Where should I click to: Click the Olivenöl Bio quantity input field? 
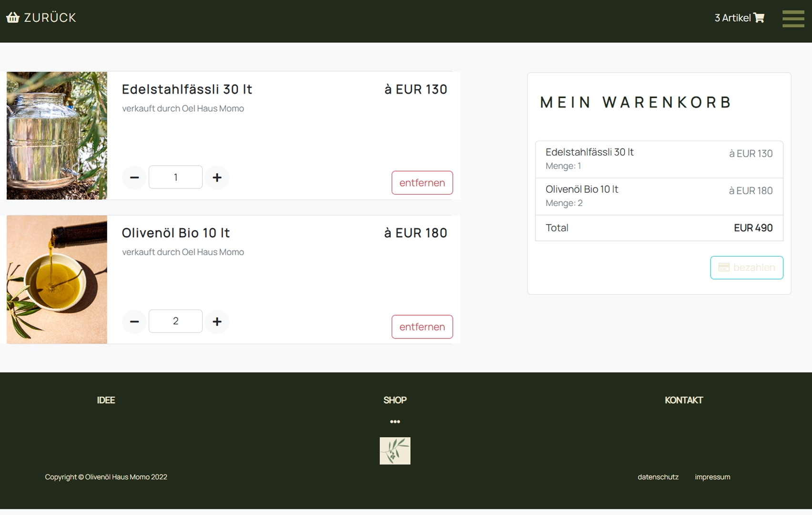click(x=175, y=321)
